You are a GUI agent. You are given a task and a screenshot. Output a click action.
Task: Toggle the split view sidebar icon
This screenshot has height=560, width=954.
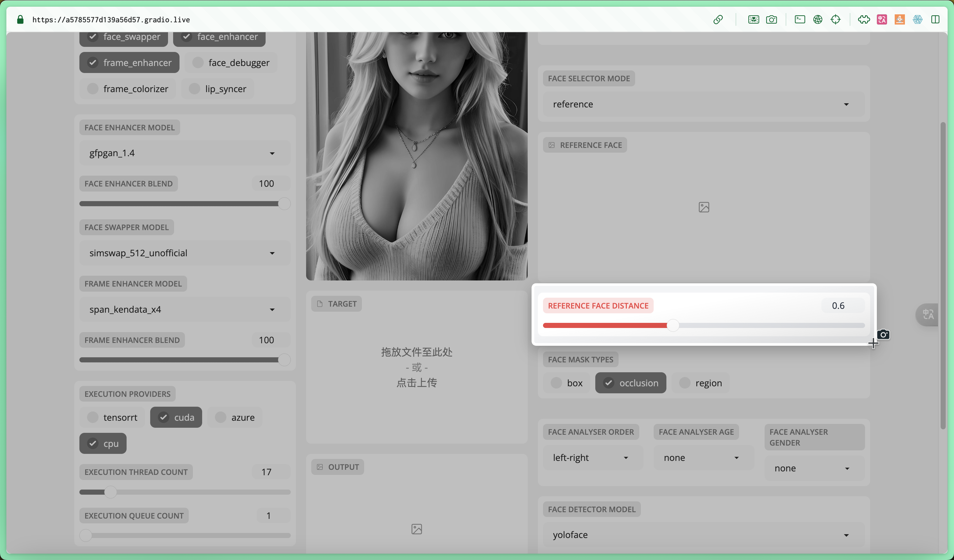tap(935, 20)
